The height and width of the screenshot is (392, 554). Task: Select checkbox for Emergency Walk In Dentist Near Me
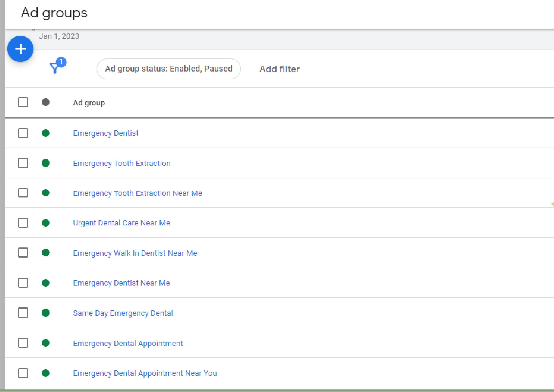tap(23, 253)
